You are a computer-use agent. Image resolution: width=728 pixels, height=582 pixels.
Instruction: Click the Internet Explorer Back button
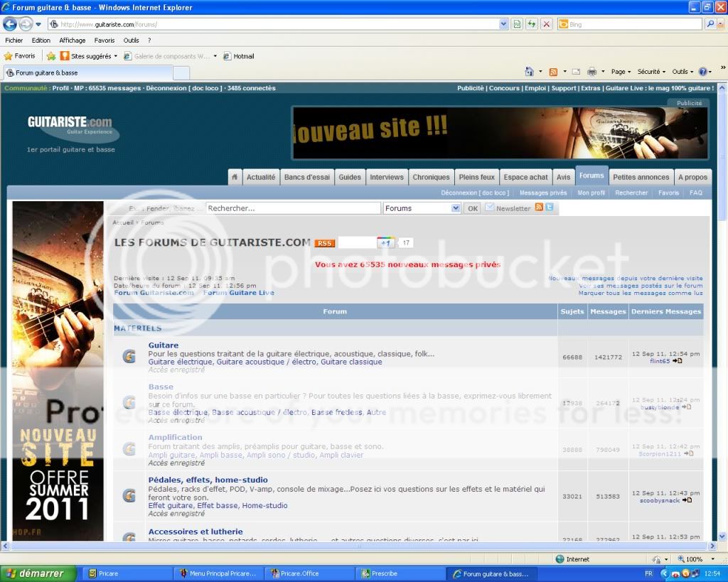point(10,24)
